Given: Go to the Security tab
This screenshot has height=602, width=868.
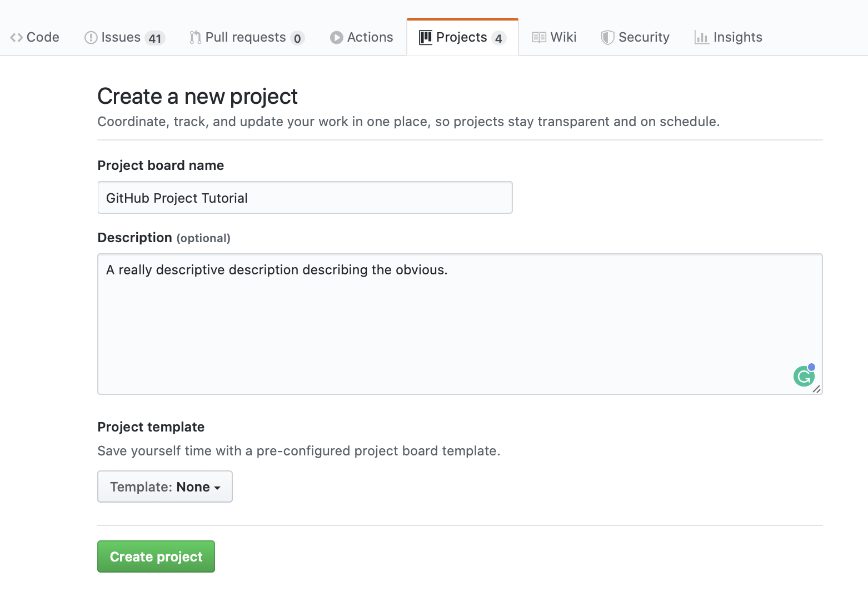Looking at the screenshot, I should pos(645,37).
